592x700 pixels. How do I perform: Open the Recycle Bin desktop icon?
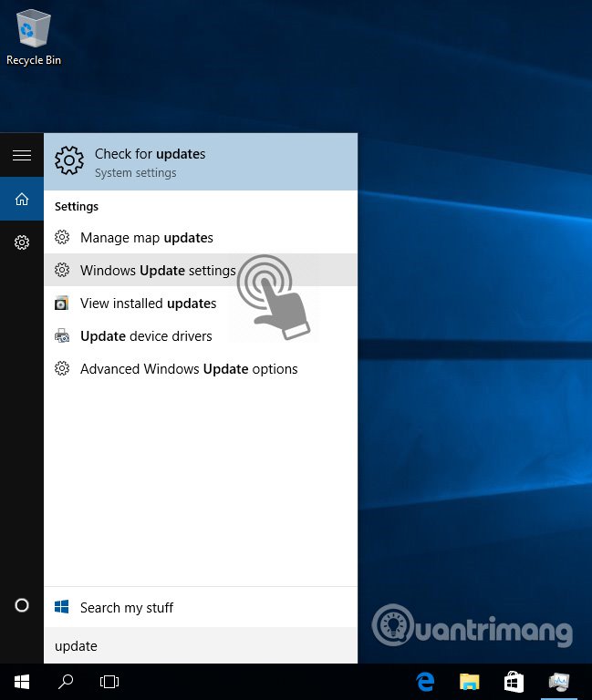coord(33,38)
